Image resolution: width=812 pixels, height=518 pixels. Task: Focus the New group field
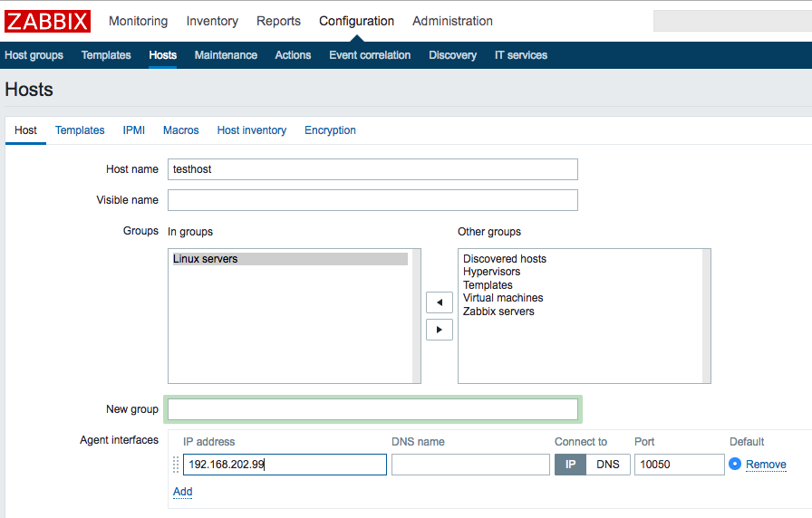tap(372, 409)
